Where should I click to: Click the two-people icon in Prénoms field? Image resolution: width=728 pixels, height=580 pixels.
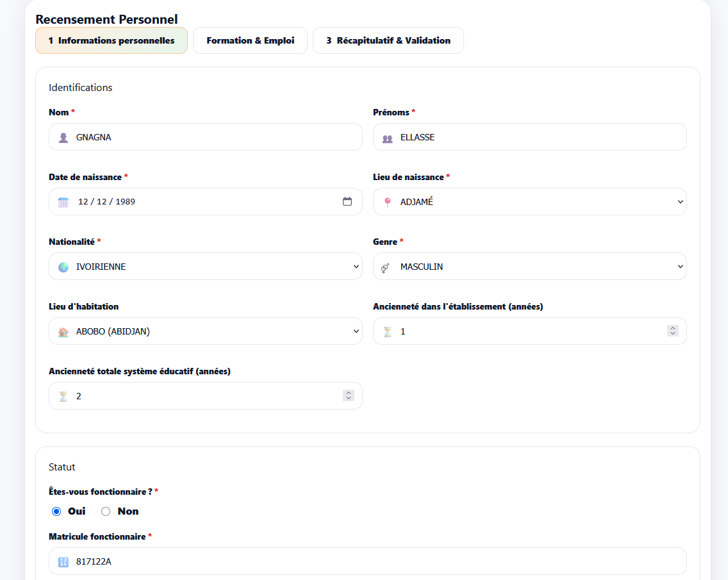tap(388, 138)
